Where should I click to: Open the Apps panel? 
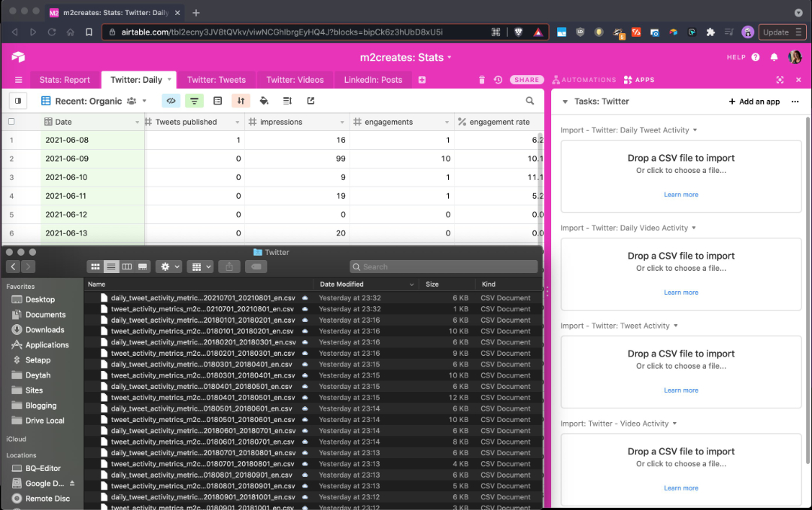click(640, 80)
